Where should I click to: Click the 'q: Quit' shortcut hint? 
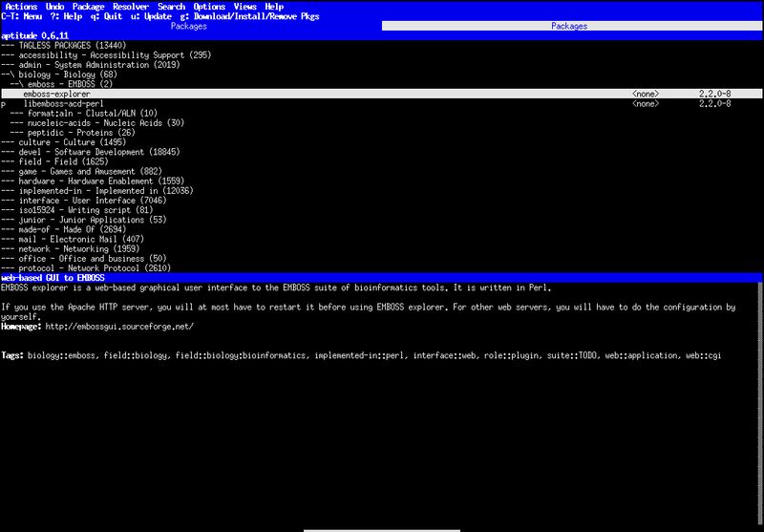[106, 16]
